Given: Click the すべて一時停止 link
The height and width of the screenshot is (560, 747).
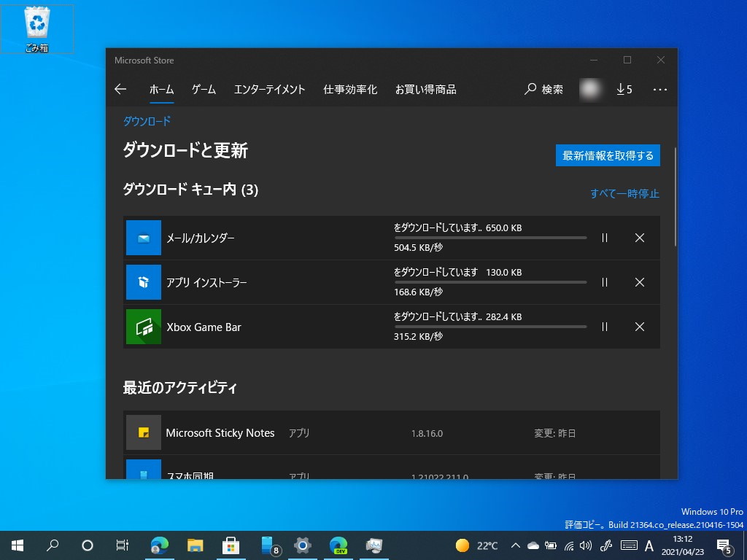Looking at the screenshot, I should point(624,193).
